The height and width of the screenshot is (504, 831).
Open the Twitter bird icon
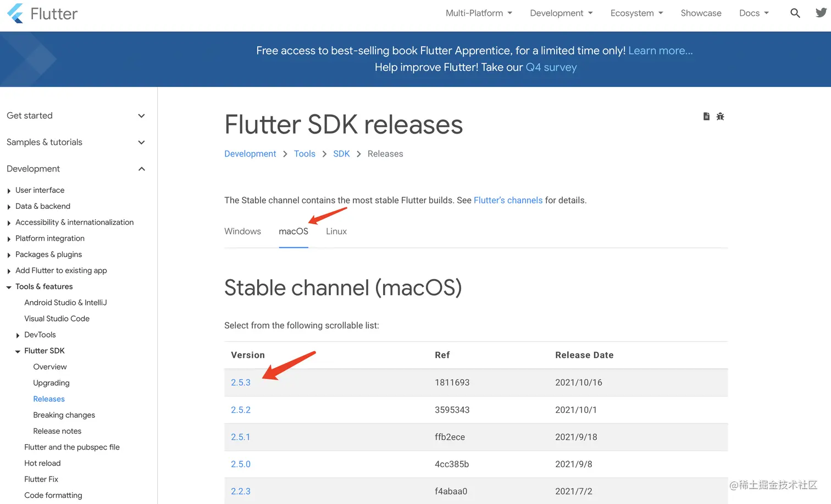pos(821,13)
